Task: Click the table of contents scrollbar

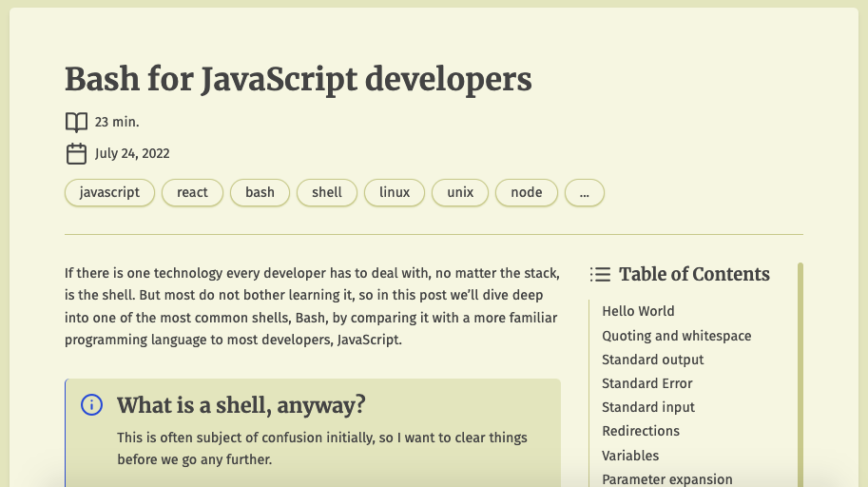Action: pyautogui.click(x=800, y=375)
